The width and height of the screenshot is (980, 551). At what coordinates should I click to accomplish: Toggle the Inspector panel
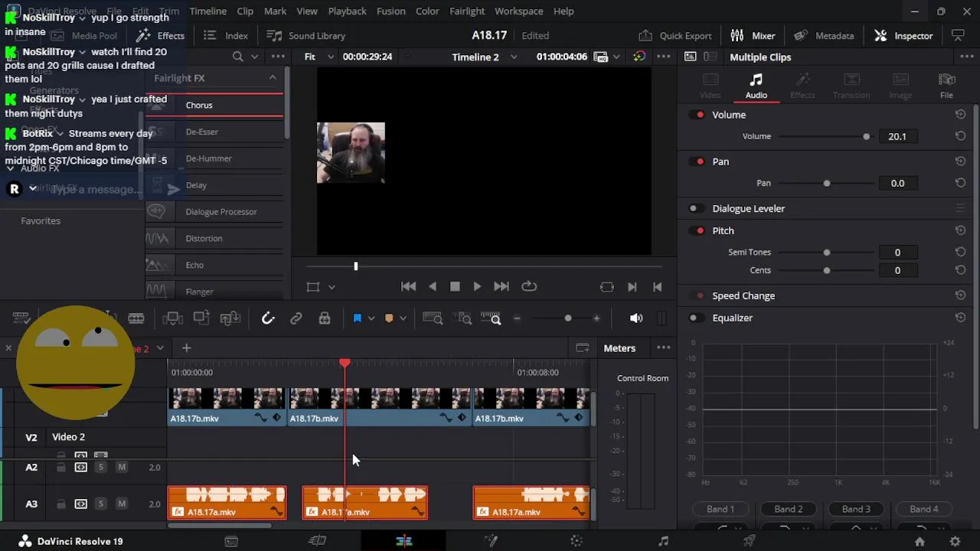[x=903, y=35]
